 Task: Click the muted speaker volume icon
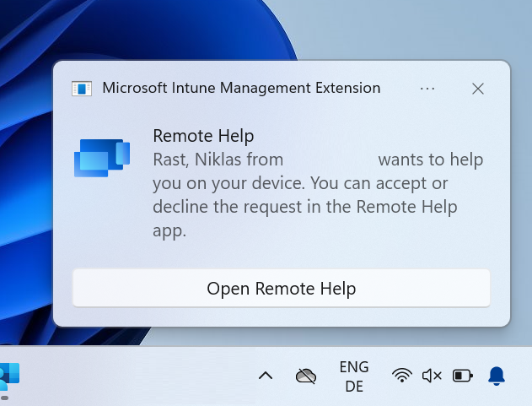(432, 376)
